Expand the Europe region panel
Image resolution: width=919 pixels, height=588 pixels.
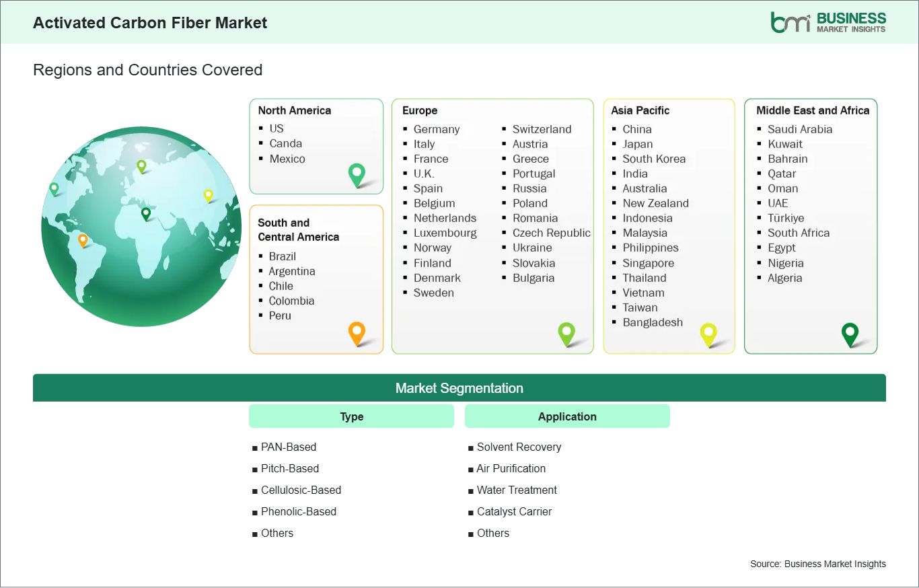492,225
